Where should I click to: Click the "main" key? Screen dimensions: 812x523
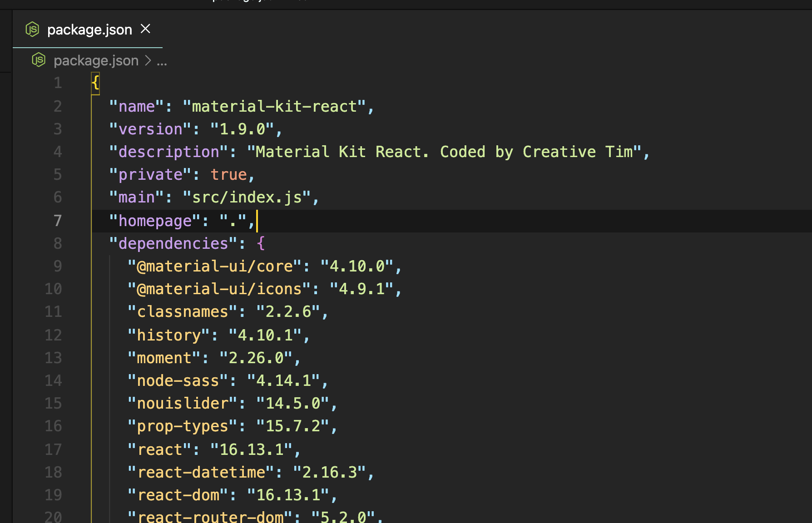pos(136,197)
